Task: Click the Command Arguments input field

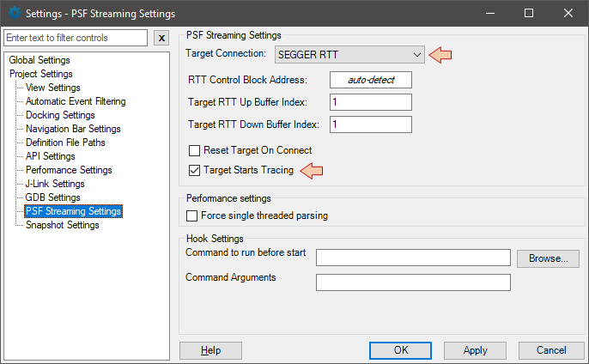Action: (x=413, y=282)
